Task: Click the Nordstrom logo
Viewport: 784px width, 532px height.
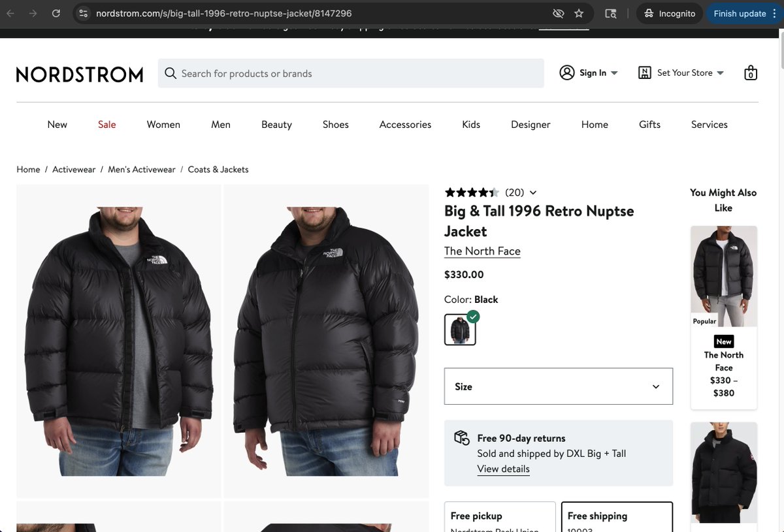Action: [x=80, y=74]
